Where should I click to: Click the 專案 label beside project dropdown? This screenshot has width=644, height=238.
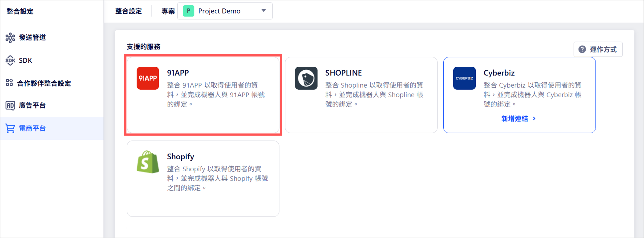(x=168, y=11)
